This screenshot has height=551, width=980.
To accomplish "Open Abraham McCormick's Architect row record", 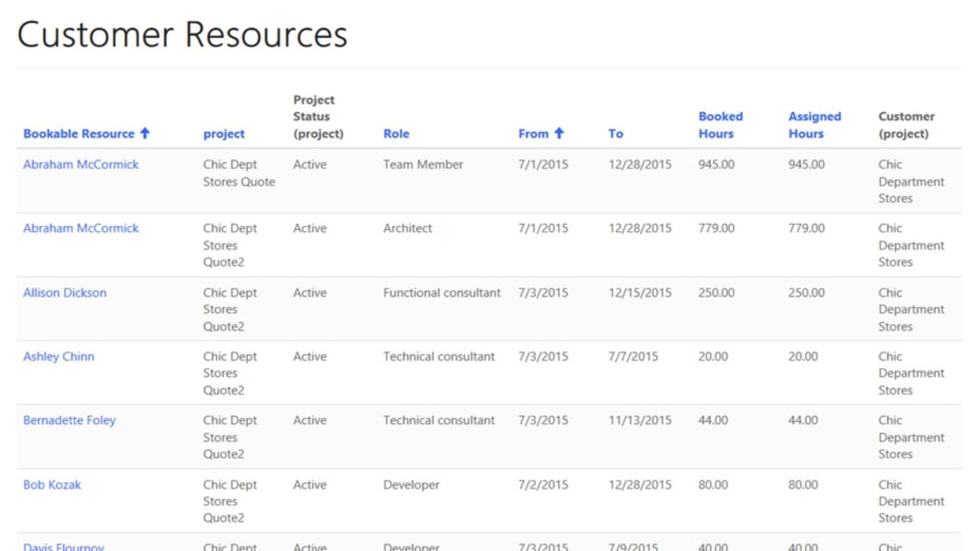I will [x=81, y=228].
